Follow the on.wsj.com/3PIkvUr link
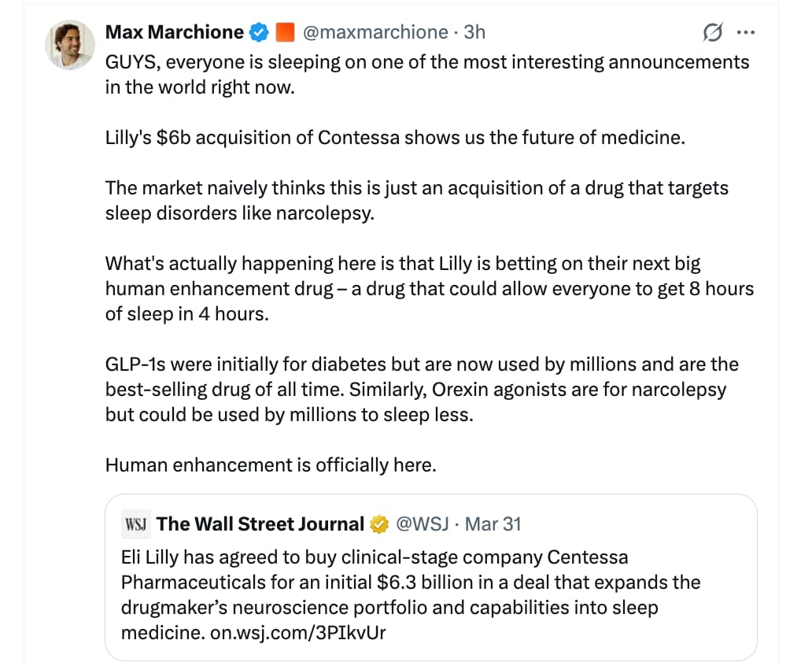This screenshot has height=666, width=812. click(298, 633)
